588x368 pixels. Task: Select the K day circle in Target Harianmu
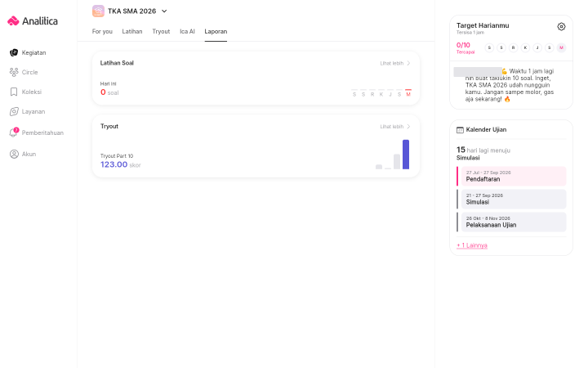525,47
